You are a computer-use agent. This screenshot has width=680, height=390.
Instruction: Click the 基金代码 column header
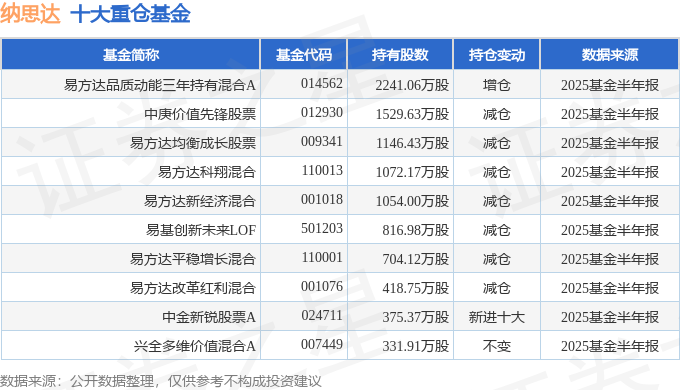[x=304, y=55]
